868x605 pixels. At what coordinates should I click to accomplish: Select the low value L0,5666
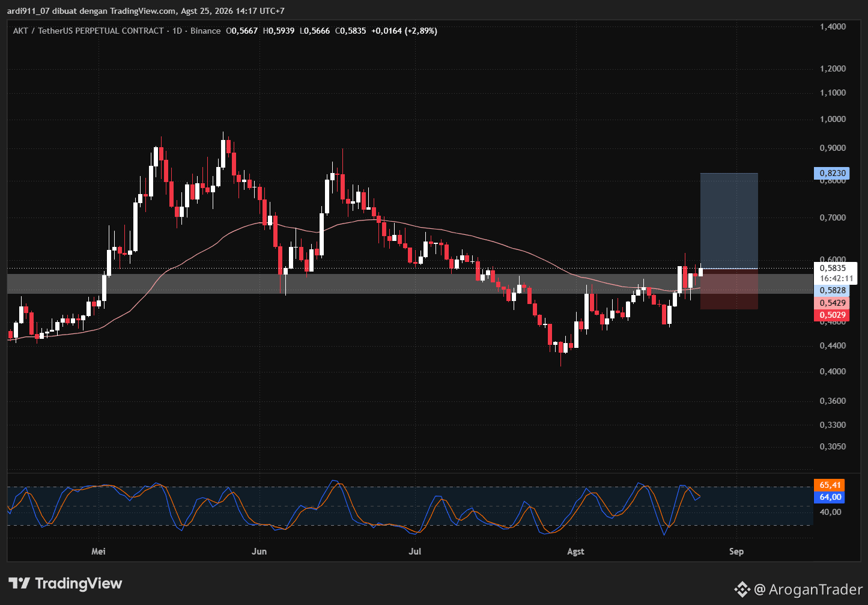tap(315, 31)
